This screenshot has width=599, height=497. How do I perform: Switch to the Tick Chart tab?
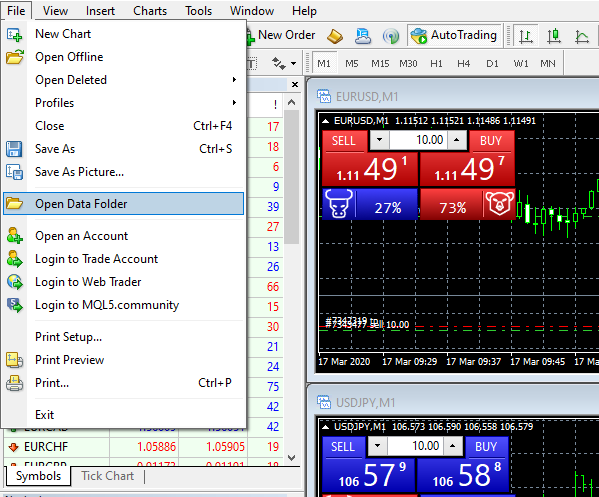(107, 476)
